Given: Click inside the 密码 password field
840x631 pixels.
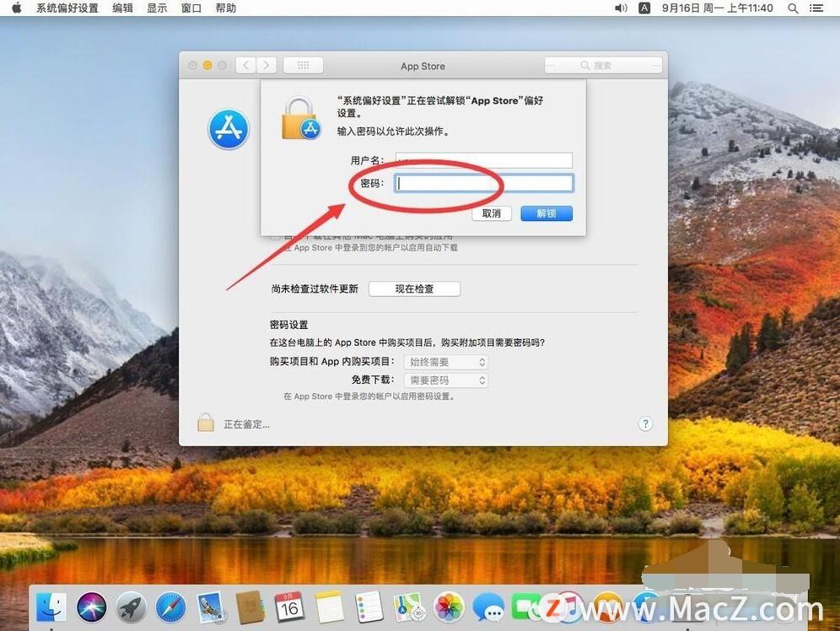Looking at the screenshot, I should 483,183.
